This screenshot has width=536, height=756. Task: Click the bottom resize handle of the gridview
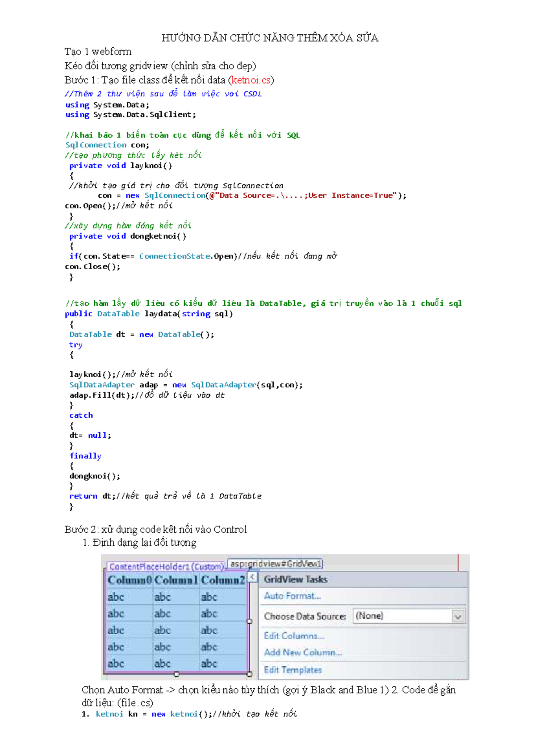[176, 674]
